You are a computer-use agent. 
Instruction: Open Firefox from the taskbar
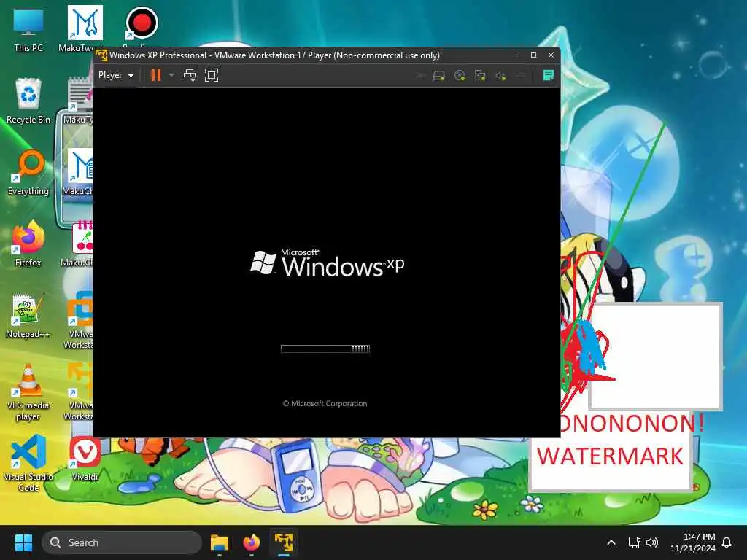pyautogui.click(x=252, y=542)
